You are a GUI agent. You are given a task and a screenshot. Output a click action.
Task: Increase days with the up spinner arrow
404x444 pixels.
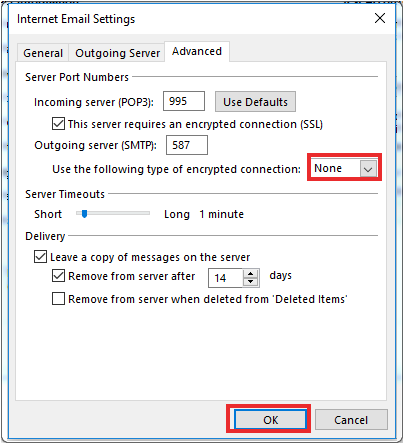click(x=251, y=274)
